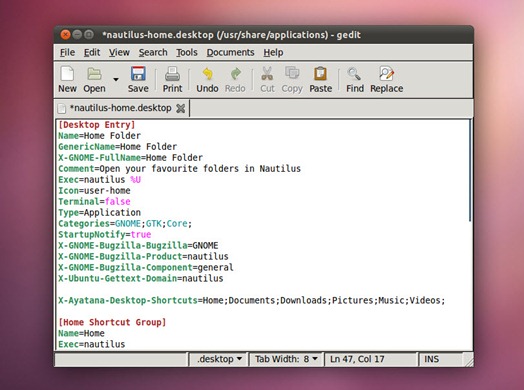Open Find with the magnifier icon
Viewport: 524px width, 390px height.
pos(354,74)
